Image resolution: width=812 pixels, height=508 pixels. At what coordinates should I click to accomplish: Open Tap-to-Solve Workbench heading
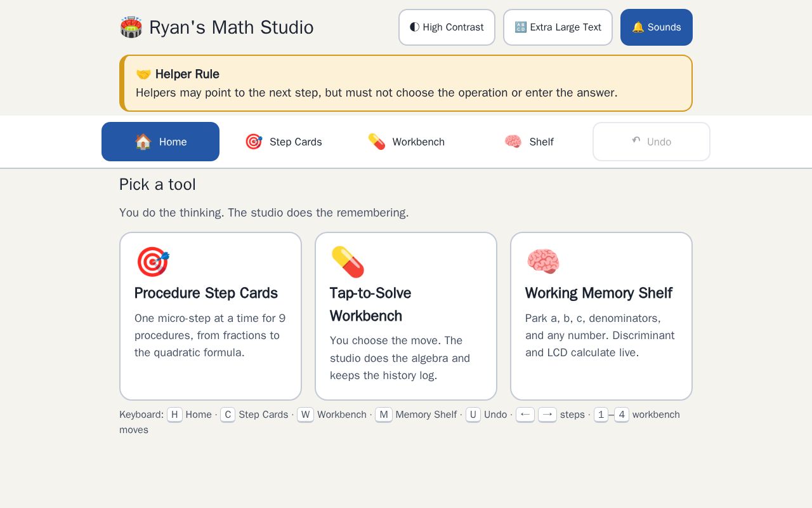370,304
